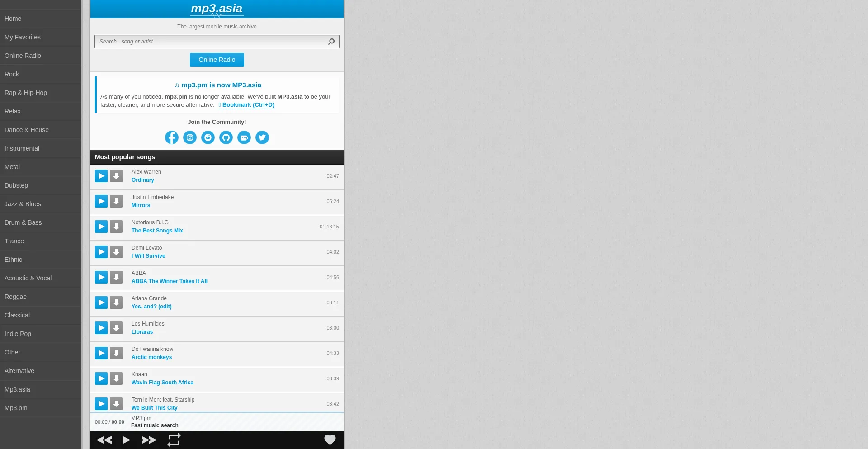
Task: Play I Will Survive by Demi Lovato
Action: point(101,252)
